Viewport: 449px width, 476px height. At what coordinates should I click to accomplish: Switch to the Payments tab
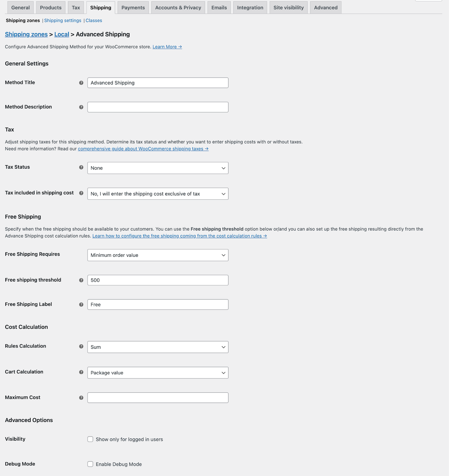[x=133, y=8]
